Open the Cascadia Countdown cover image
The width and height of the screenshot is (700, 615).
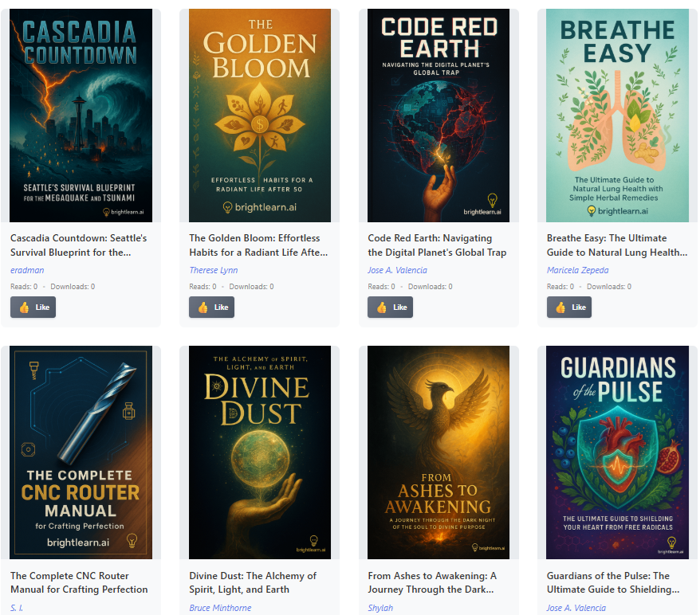click(81, 116)
